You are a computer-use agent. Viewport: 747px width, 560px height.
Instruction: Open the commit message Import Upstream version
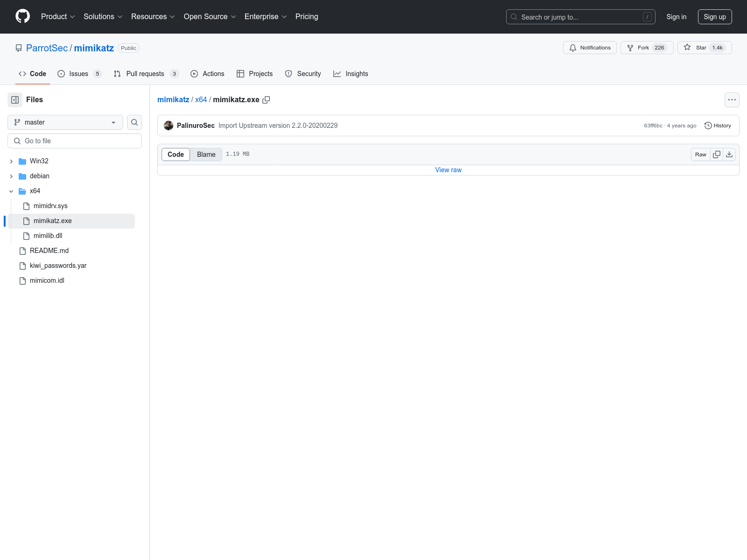278,126
